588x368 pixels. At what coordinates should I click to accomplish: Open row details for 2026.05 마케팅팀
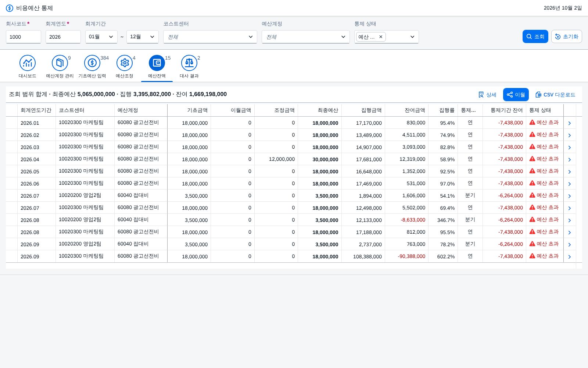tap(569, 171)
